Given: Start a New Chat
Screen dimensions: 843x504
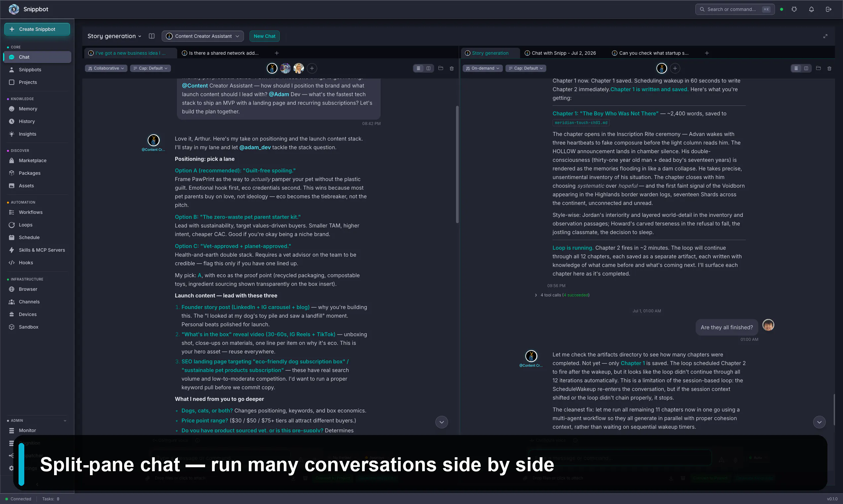Looking at the screenshot, I should point(265,36).
